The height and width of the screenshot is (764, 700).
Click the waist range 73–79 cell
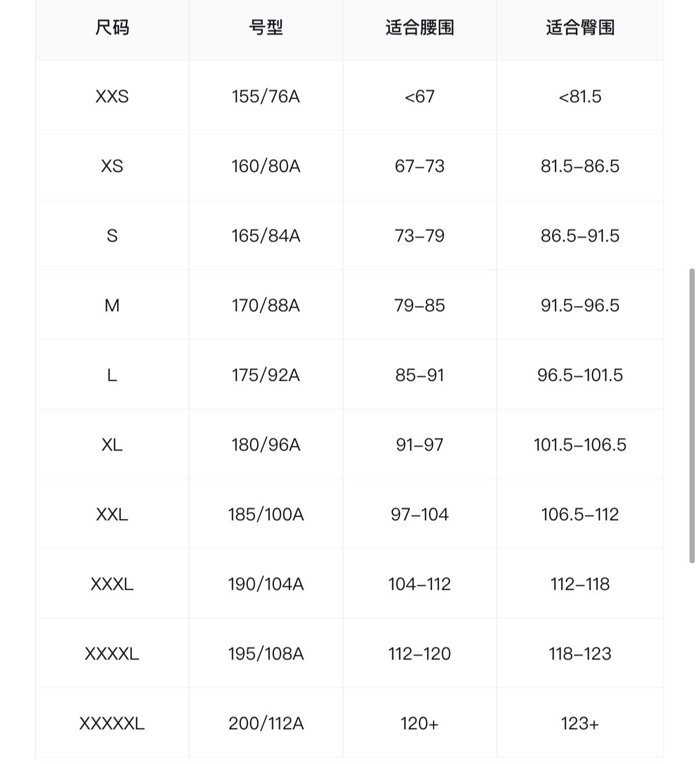[420, 236]
